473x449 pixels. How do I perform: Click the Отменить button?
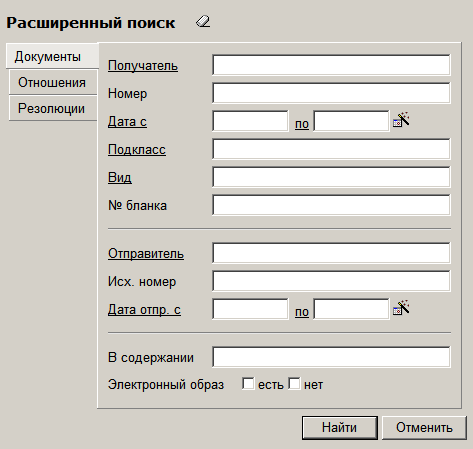pyautogui.click(x=424, y=428)
